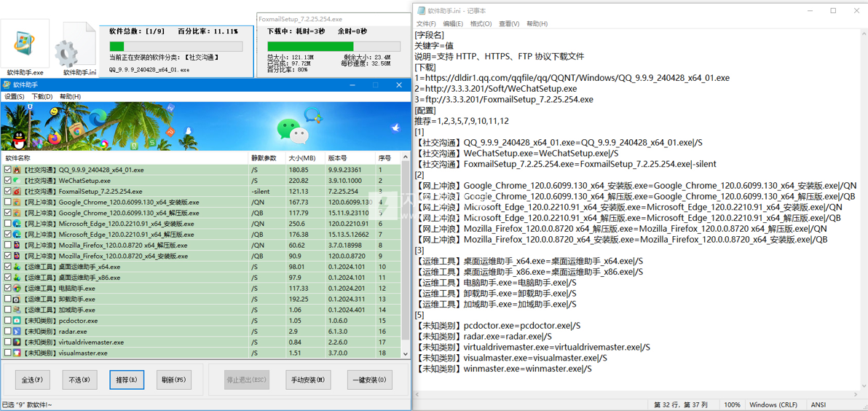Click the 桌面运维助手_x64.exe row icon
The image size is (868, 411).
point(17,267)
